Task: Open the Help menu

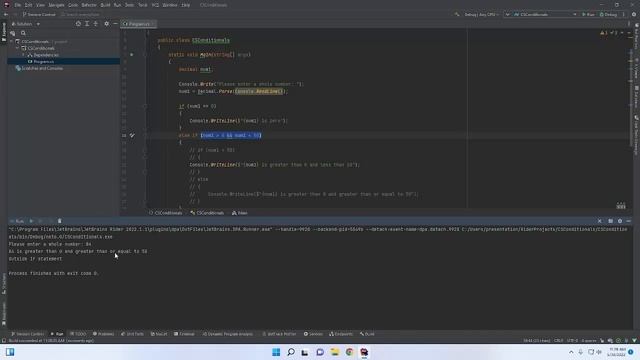Action: coord(186,5)
